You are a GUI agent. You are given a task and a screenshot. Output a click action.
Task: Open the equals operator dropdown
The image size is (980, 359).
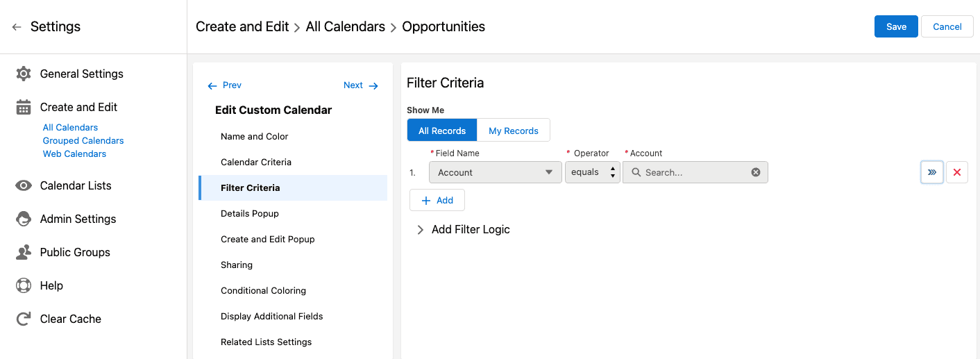[x=593, y=172]
